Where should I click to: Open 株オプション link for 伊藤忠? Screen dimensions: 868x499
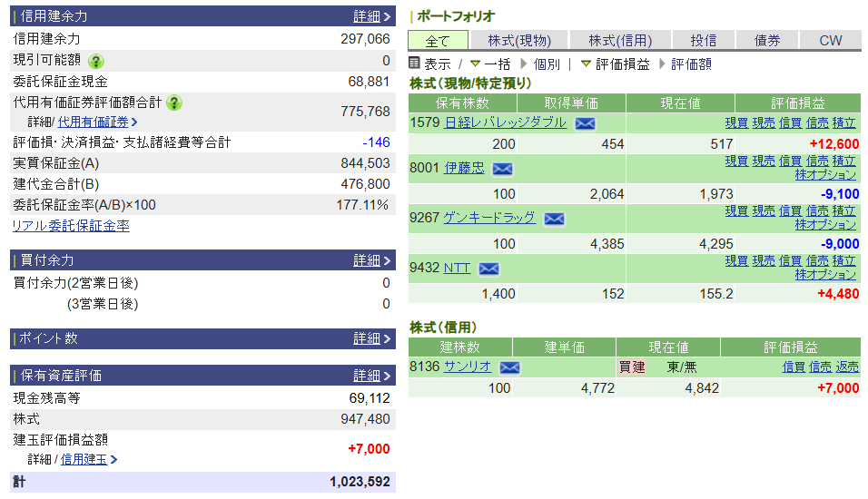click(x=825, y=174)
